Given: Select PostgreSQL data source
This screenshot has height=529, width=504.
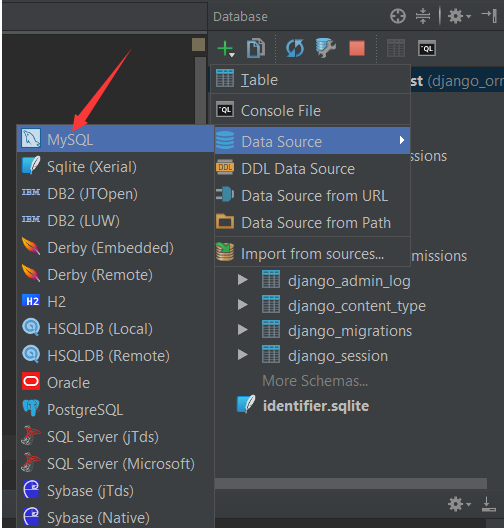Looking at the screenshot, I should coord(115,410).
